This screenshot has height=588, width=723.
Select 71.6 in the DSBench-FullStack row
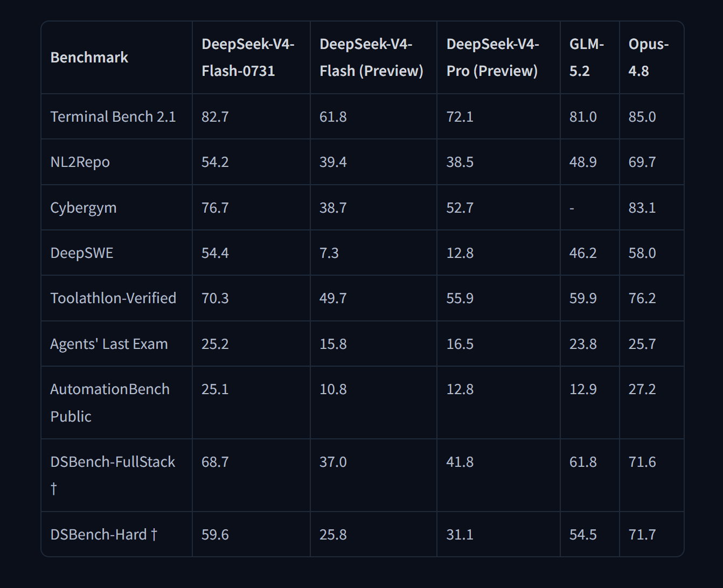(x=642, y=462)
